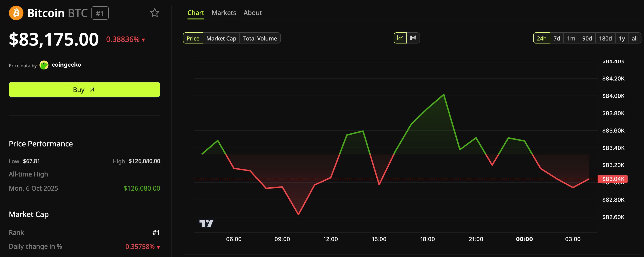
Task: Click the green Buy button
Action: tap(85, 90)
